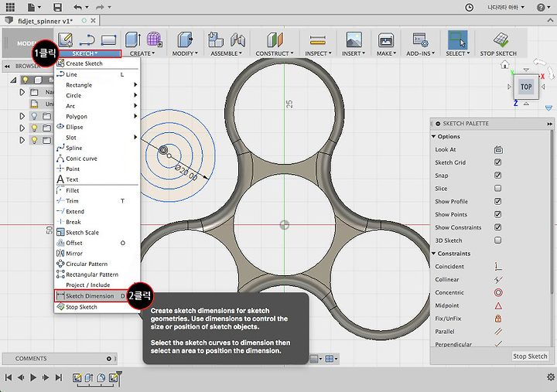
Task: Click the Stop Sketch toolbar icon
Action: point(501,39)
